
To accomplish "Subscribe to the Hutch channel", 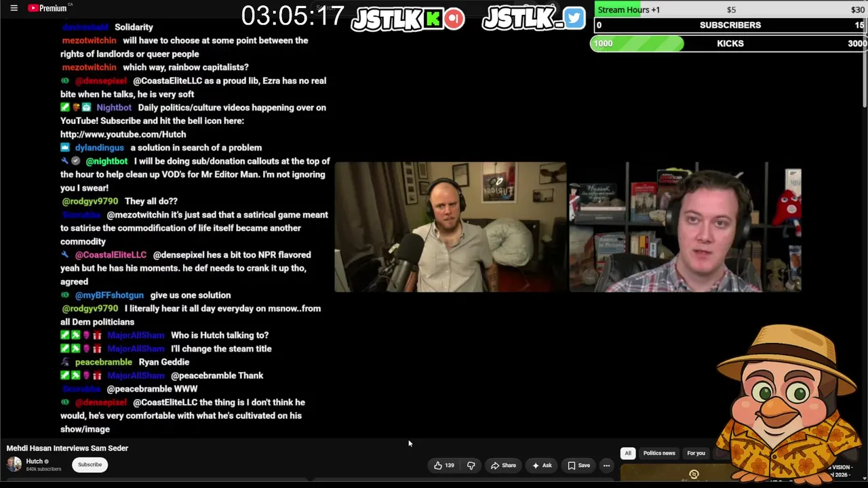I will click(x=90, y=465).
